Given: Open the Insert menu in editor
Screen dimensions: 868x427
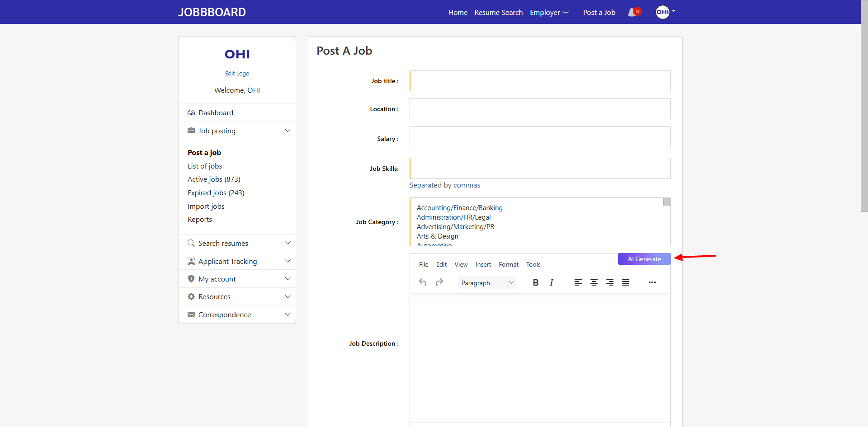Looking at the screenshot, I should (483, 264).
